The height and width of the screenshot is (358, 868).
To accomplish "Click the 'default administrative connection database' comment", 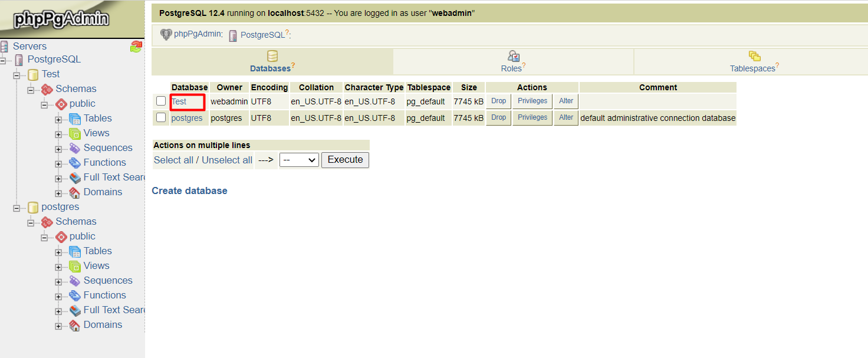I will click(x=658, y=118).
